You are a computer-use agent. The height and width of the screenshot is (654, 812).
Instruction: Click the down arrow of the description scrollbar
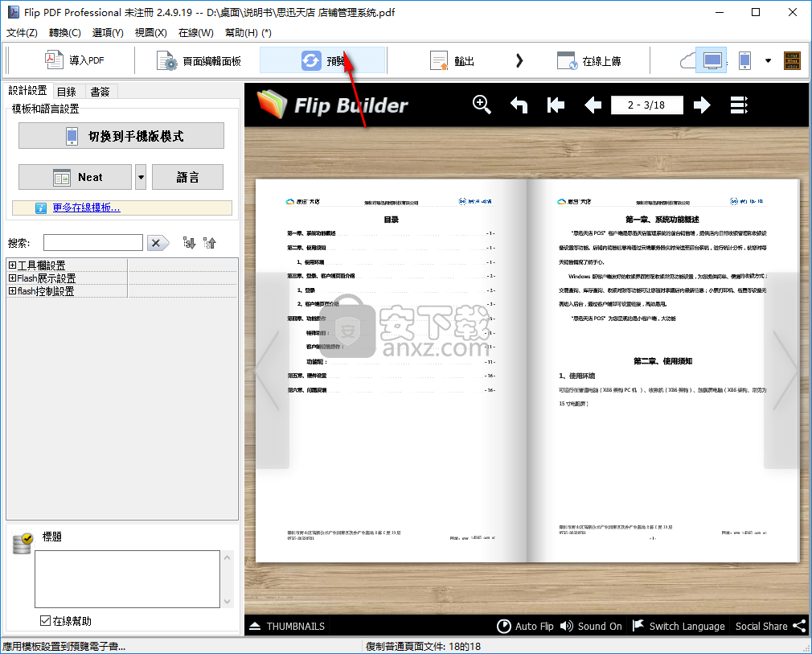click(x=228, y=601)
